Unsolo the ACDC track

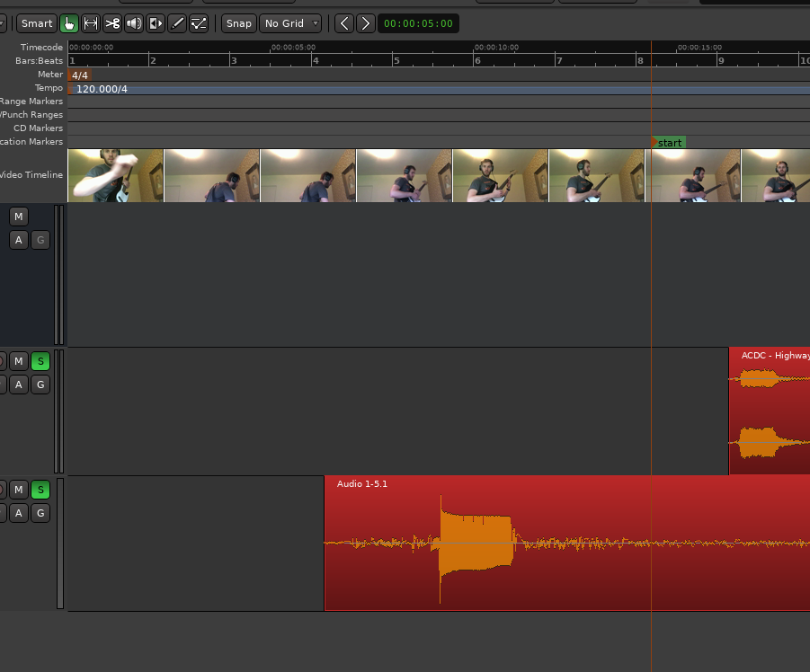(x=40, y=361)
